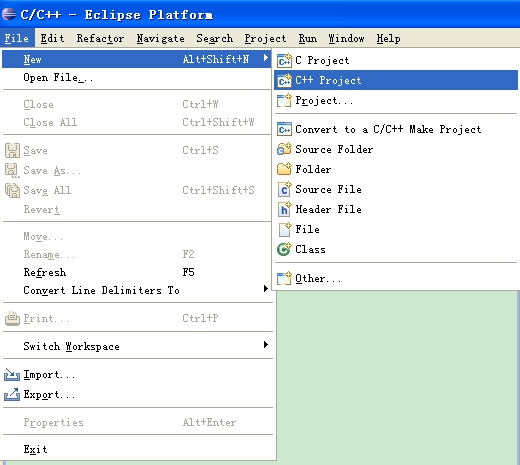
Task: Select Convert to a C/C++ Make Project
Action: tap(396, 129)
